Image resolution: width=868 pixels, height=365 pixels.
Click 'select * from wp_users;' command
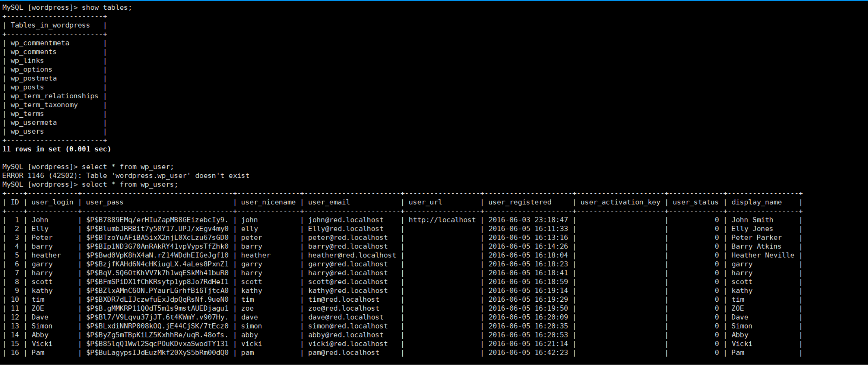click(130, 185)
